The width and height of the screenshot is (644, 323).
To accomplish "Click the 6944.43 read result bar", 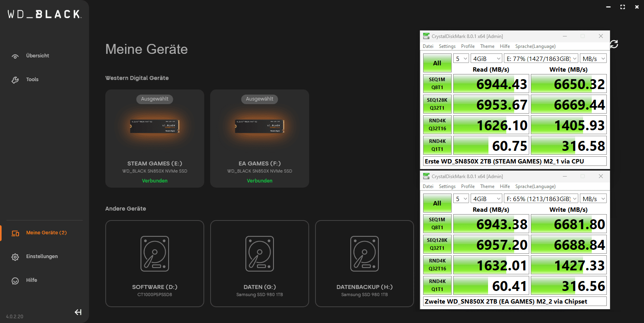I will [491, 84].
